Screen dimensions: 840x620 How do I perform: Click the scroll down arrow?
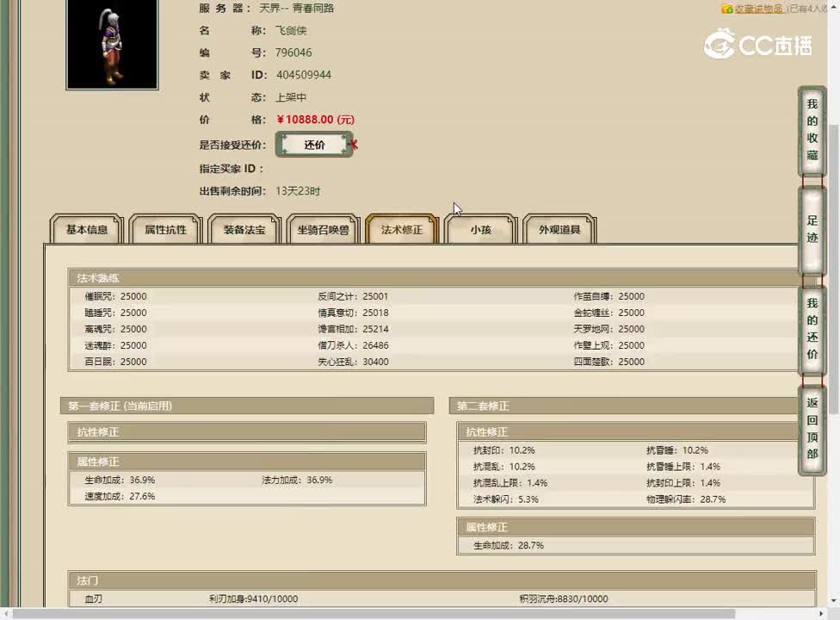834,601
